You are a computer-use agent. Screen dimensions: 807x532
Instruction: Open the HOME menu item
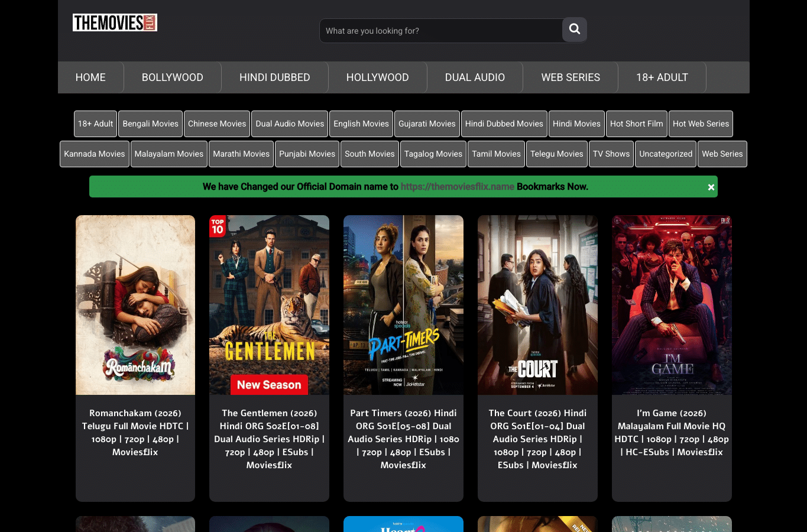(90, 77)
